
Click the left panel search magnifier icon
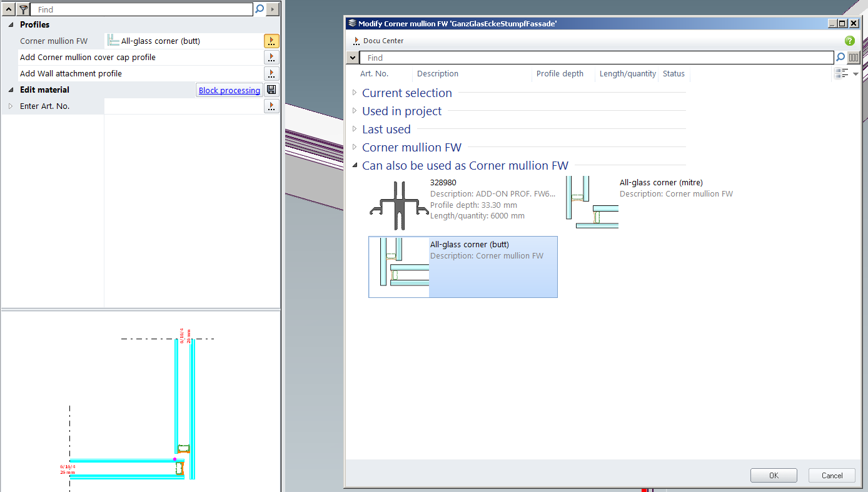tap(260, 9)
